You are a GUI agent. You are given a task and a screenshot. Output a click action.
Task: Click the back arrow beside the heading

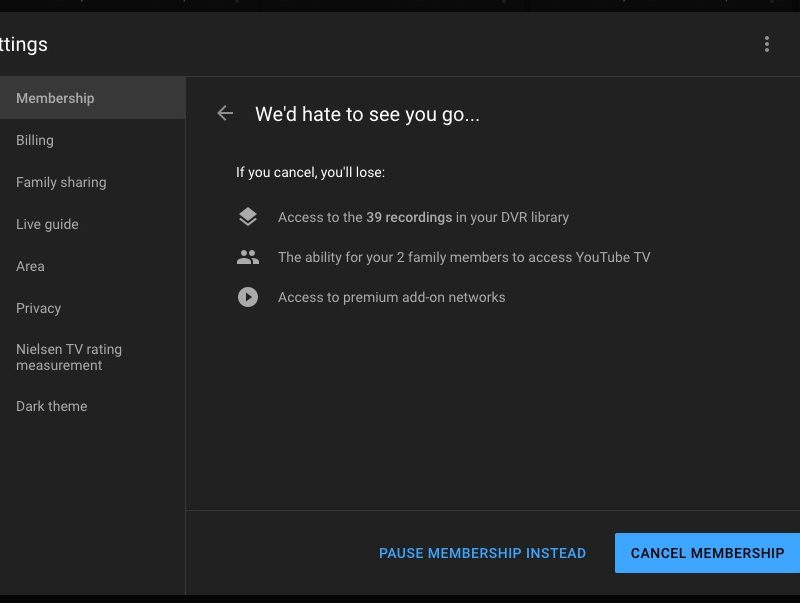tap(225, 114)
